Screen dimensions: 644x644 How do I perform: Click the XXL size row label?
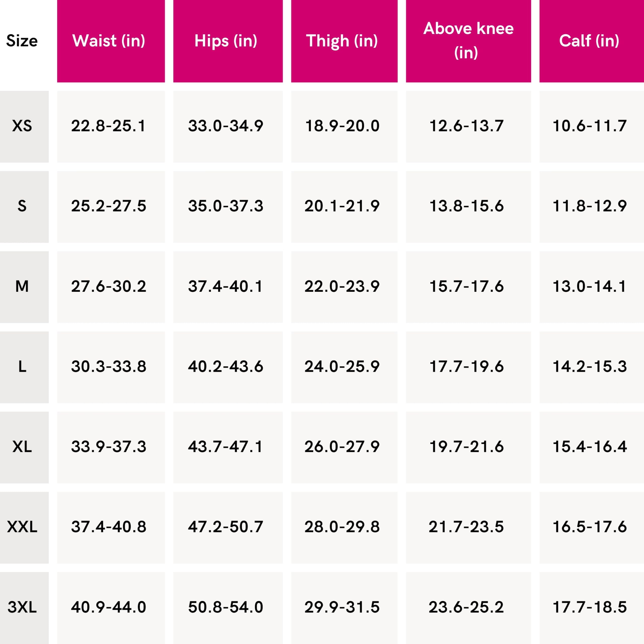24,528
